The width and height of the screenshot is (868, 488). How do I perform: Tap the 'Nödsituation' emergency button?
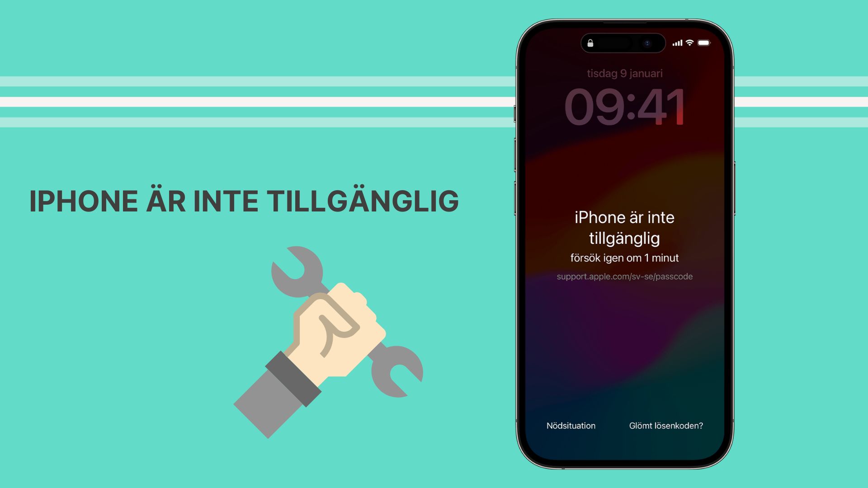click(570, 425)
